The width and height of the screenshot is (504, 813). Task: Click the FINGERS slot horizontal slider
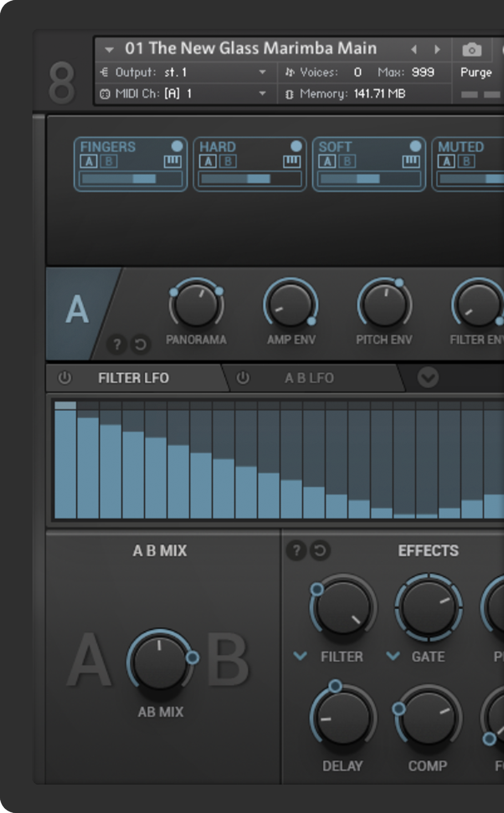[131, 179]
